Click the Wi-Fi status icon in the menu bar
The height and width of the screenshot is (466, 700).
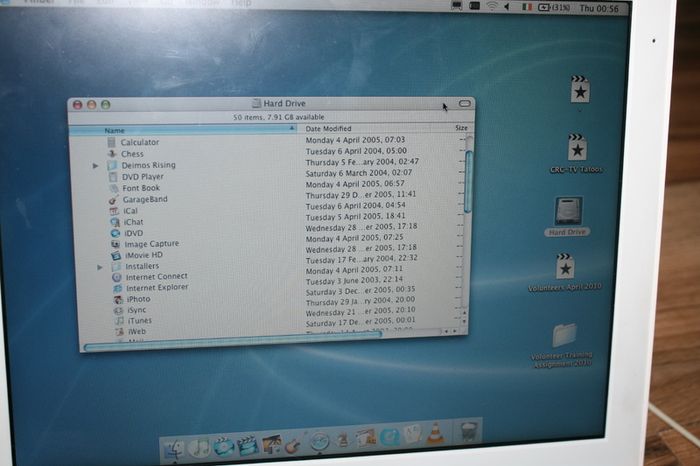point(492,6)
